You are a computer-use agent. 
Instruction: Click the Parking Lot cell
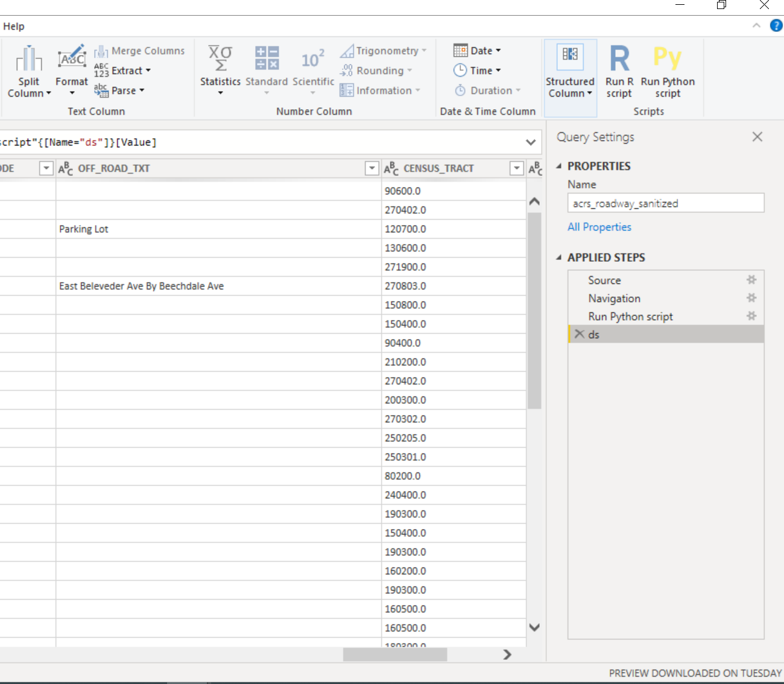(218, 229)
